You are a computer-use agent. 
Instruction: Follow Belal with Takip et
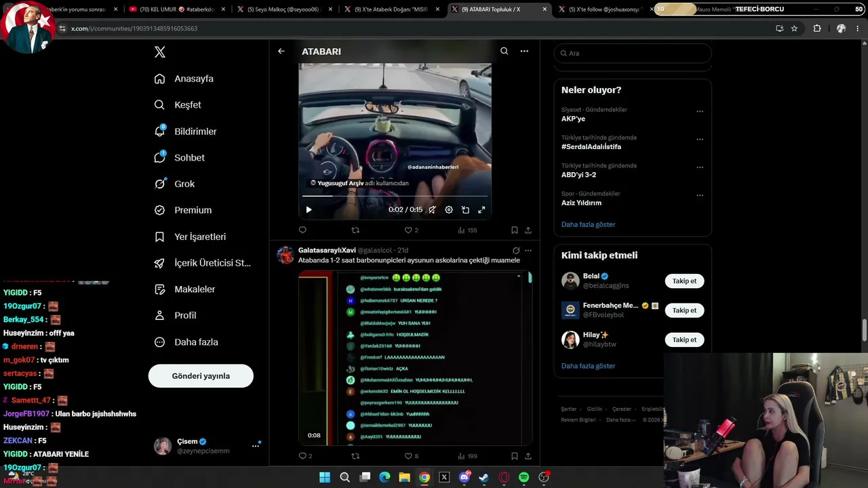[684, 281]
